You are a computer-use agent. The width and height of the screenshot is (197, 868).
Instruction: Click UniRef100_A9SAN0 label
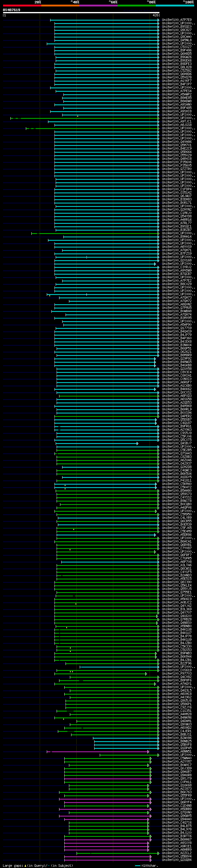tap(177, 104)
